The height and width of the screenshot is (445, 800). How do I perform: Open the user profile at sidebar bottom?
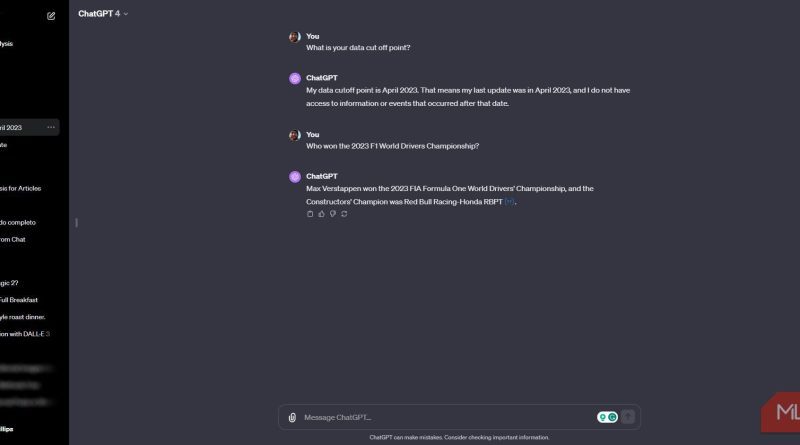[x=7, y=429]
